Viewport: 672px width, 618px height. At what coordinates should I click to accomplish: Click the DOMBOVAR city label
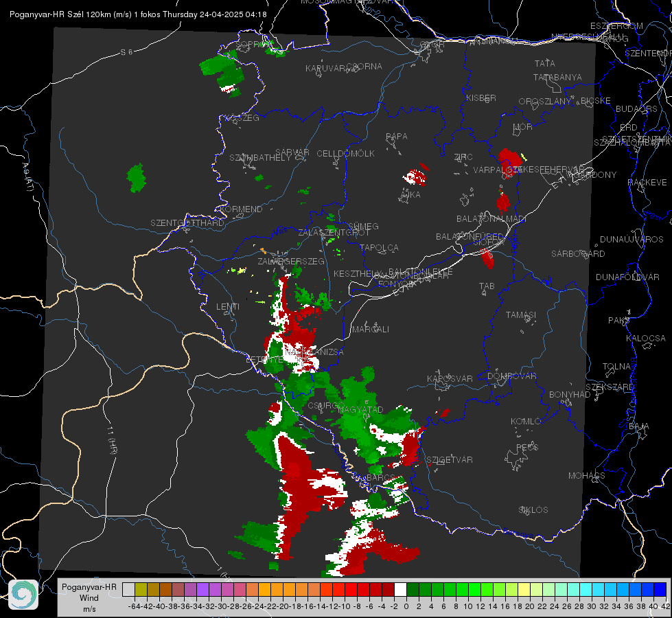click(511, 376)
